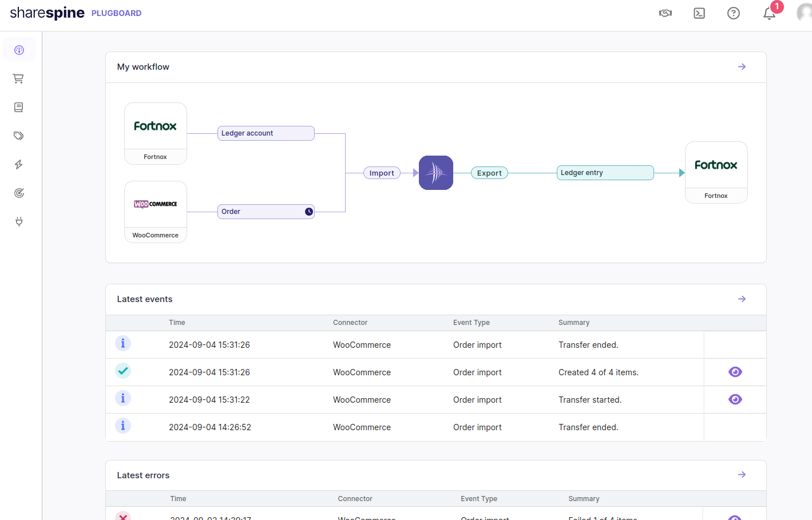View details eye for Transfer started

pyautogui.click(x=735, y=399)
